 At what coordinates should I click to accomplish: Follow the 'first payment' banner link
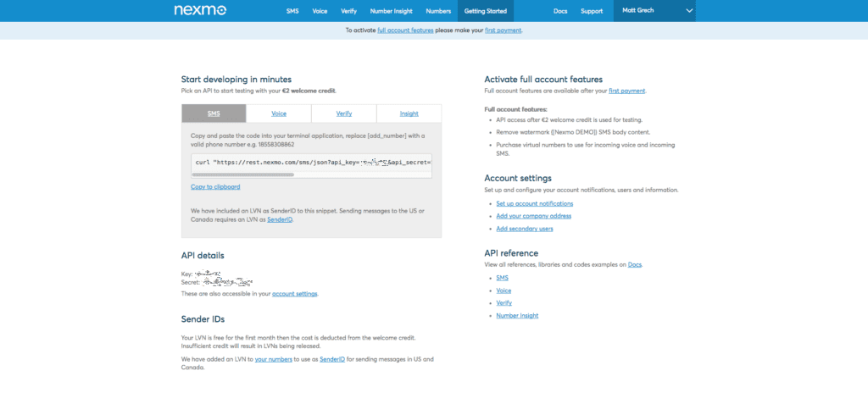pyautogui.click(x=503, y=30)
